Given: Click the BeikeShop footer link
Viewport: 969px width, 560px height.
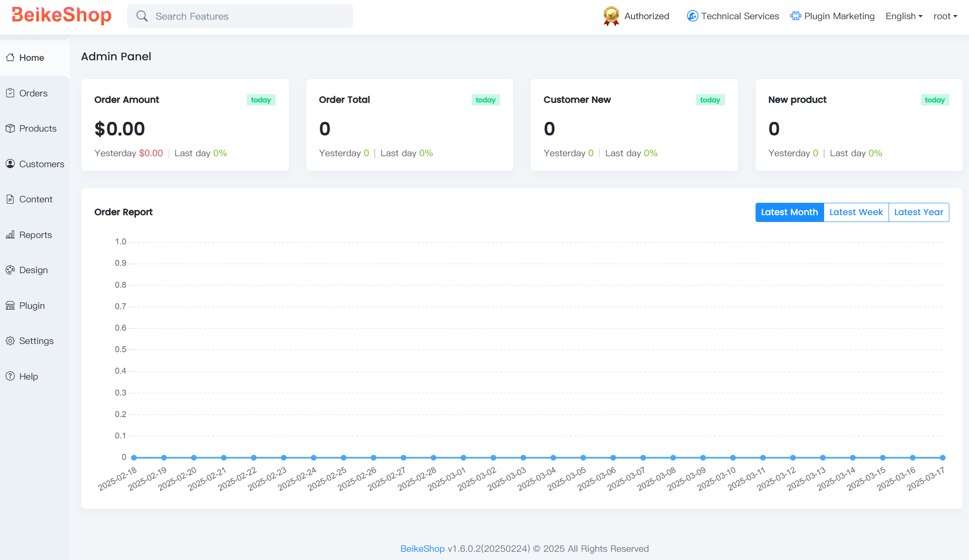Looking at the screenshot, I should (422, 549).
